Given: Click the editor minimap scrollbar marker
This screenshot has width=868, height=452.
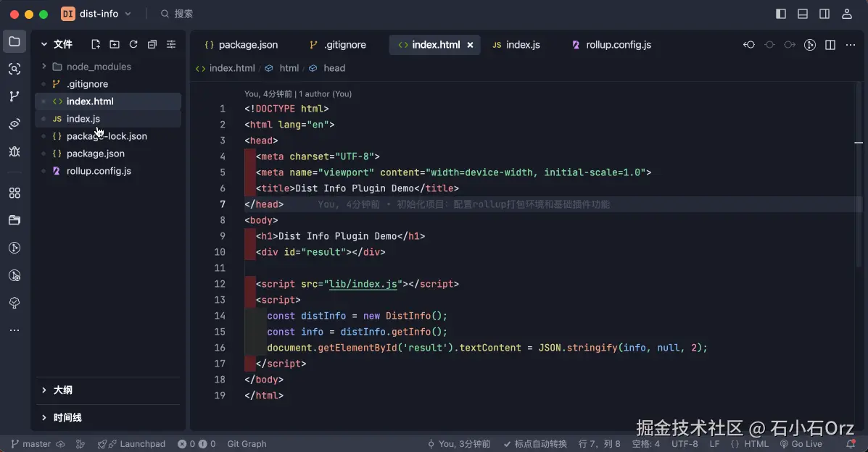Looking at the screenshot, I should click(859, 143).
